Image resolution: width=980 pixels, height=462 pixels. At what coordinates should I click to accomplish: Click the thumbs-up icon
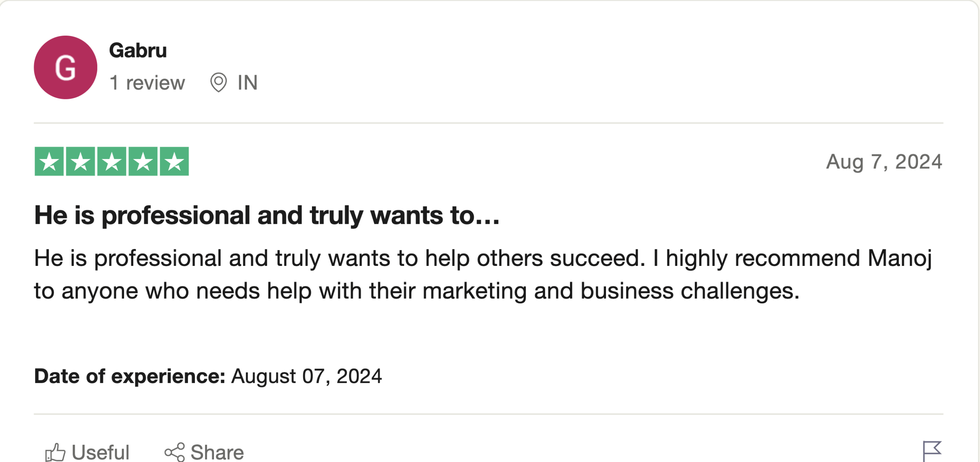[56, 452]
